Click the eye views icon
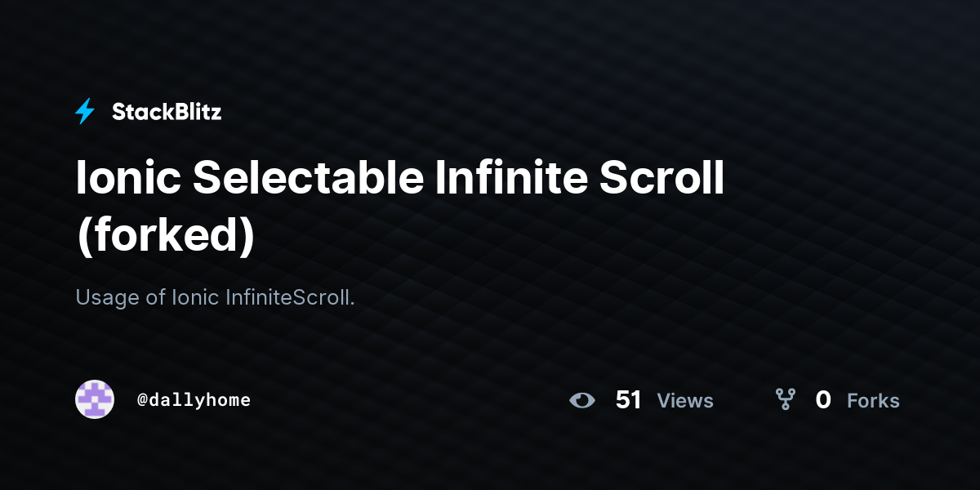 point(582,400)
